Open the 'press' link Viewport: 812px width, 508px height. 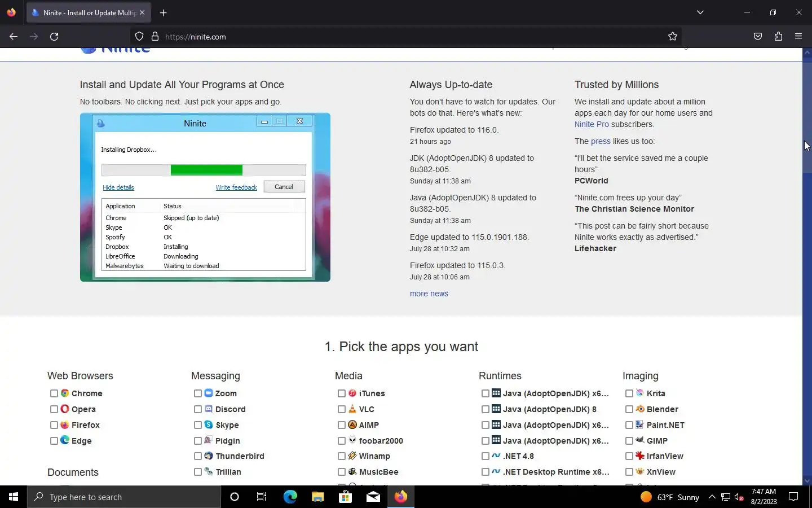point(601,141)
